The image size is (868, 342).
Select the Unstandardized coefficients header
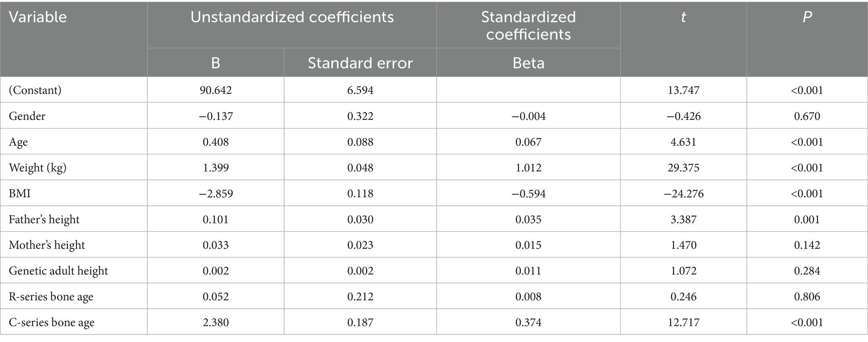[292, 17]
